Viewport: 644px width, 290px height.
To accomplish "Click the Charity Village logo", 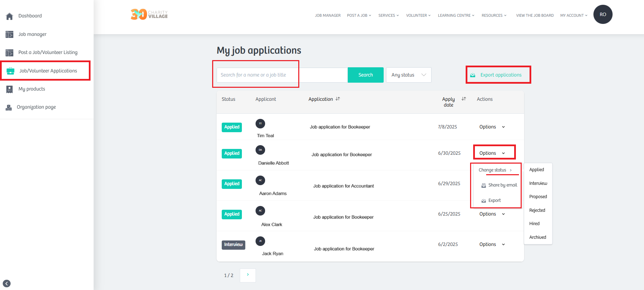I will click(x=149, y=14).
